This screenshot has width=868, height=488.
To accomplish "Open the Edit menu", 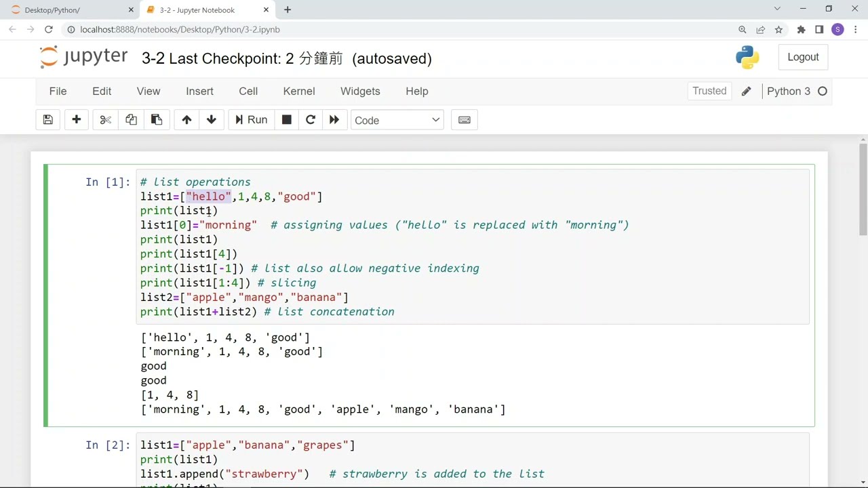I will [102, 91].
